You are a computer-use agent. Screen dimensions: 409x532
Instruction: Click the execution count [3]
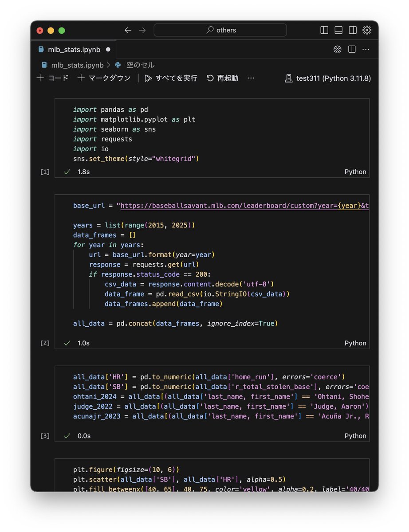point(45,436)
